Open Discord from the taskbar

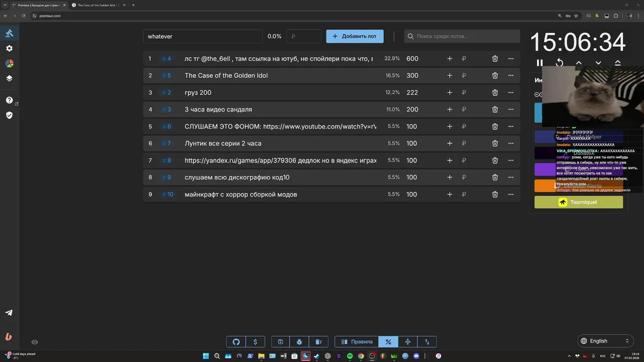pos(416,356)
